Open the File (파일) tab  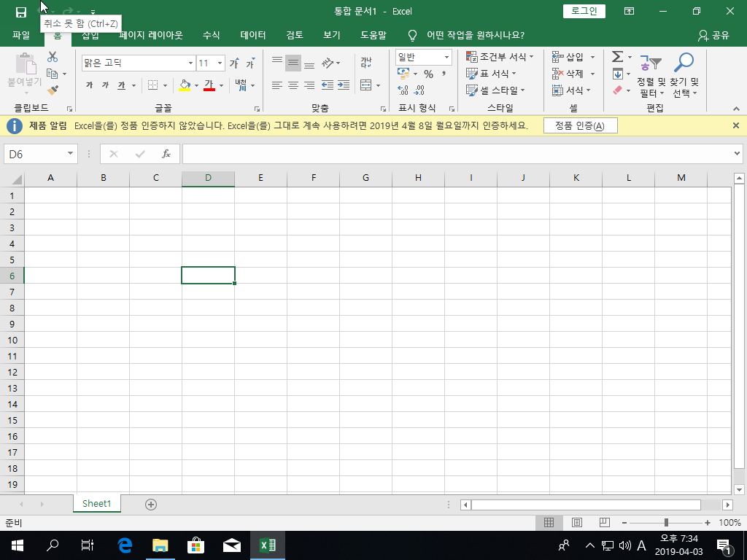pyautogui.click(x=21, y=35)
